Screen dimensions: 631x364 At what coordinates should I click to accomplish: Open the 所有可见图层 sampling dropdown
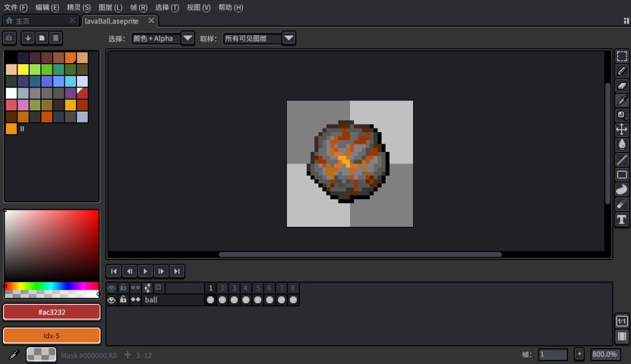point(259,39)
